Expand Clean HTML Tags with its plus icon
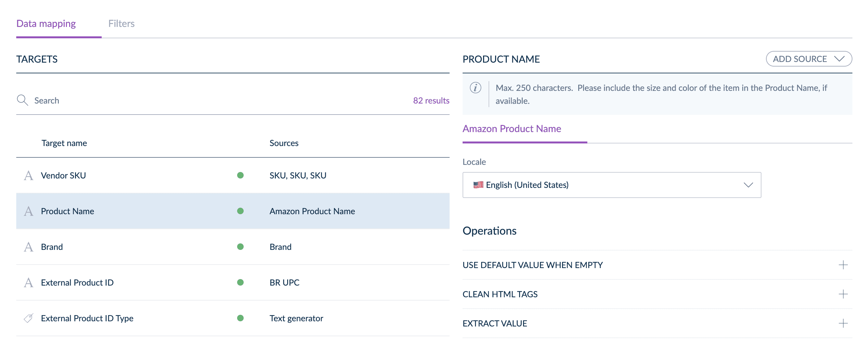The image size is (868, 344). tap(843, 294)
